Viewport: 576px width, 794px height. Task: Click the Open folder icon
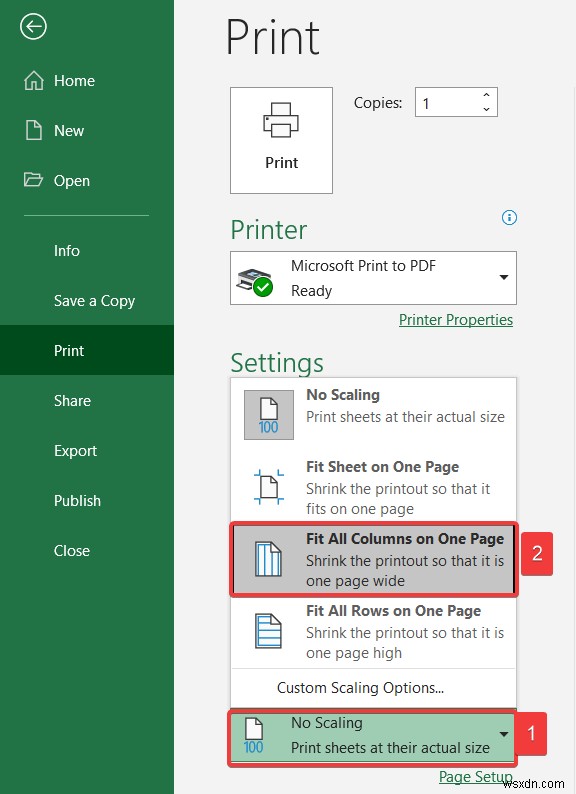pyautogui.click(x=33, y=180)
